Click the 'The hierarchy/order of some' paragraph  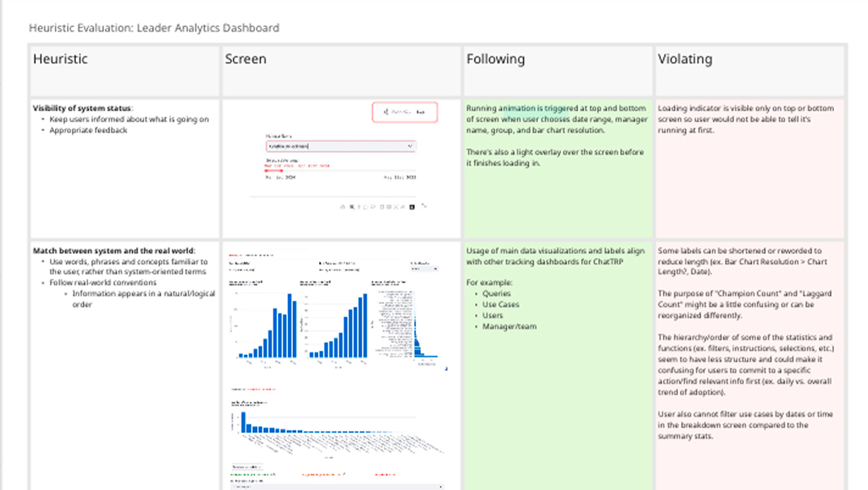point(746,365)
